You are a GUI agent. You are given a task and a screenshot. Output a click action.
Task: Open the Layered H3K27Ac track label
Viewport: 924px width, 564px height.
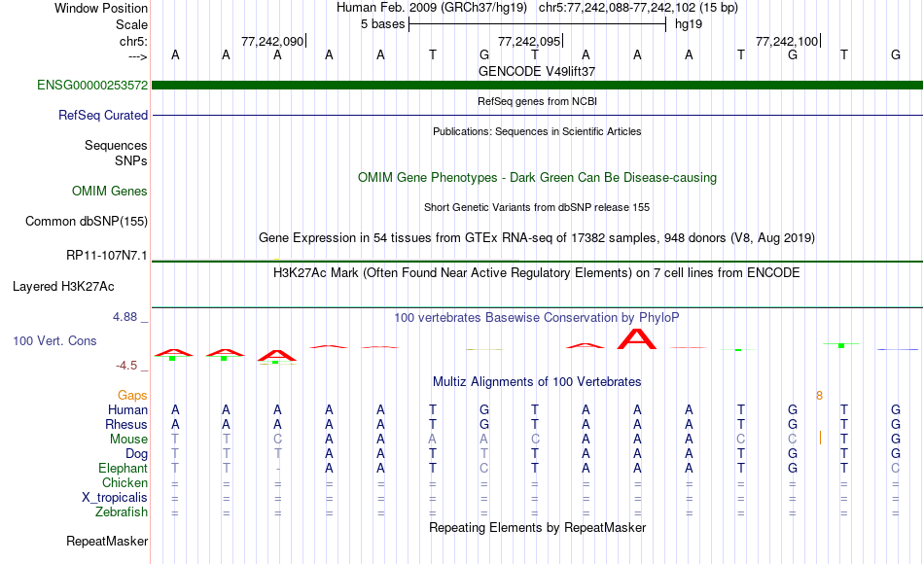(63, 287)
